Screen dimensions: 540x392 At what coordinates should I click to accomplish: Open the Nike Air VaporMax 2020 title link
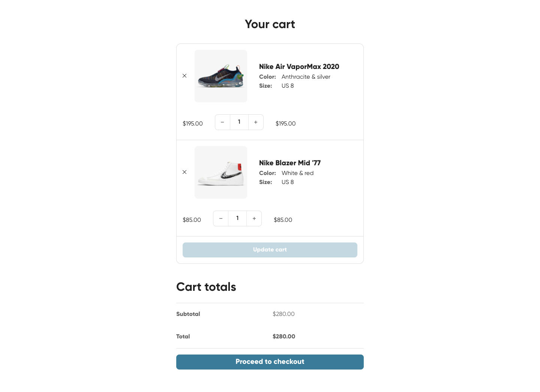(x=299, y=67)
